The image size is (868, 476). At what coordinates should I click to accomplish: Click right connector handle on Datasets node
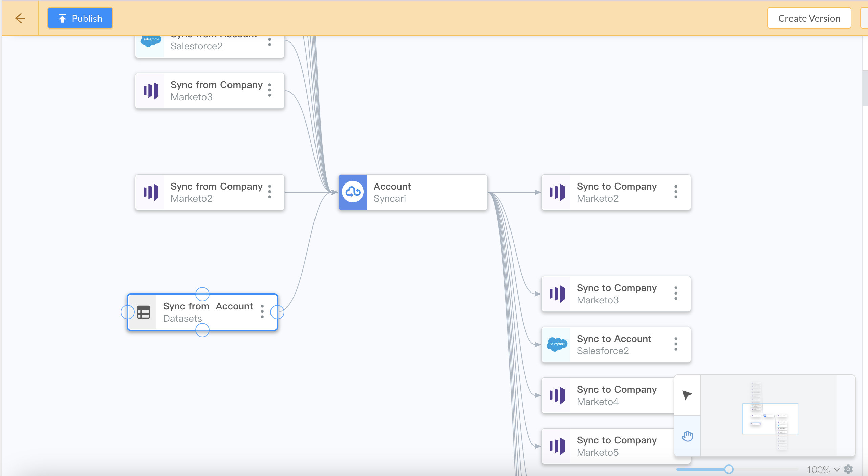pos(277,312)
